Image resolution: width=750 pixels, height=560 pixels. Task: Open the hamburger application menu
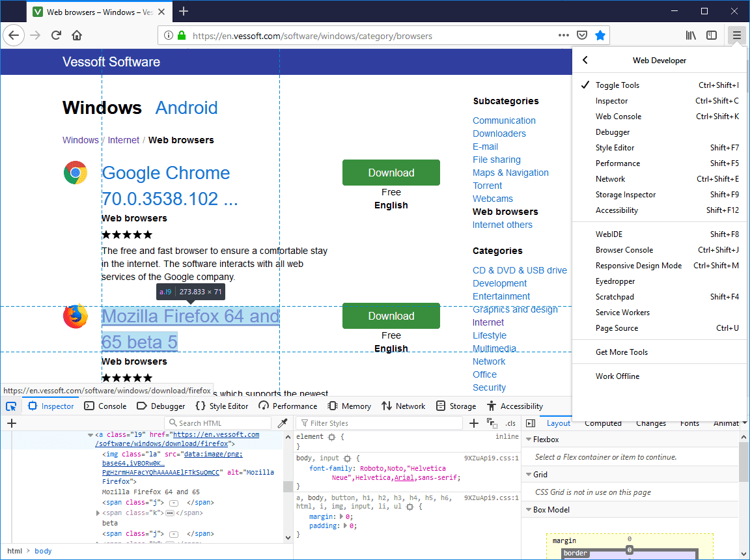coord(736,35)
